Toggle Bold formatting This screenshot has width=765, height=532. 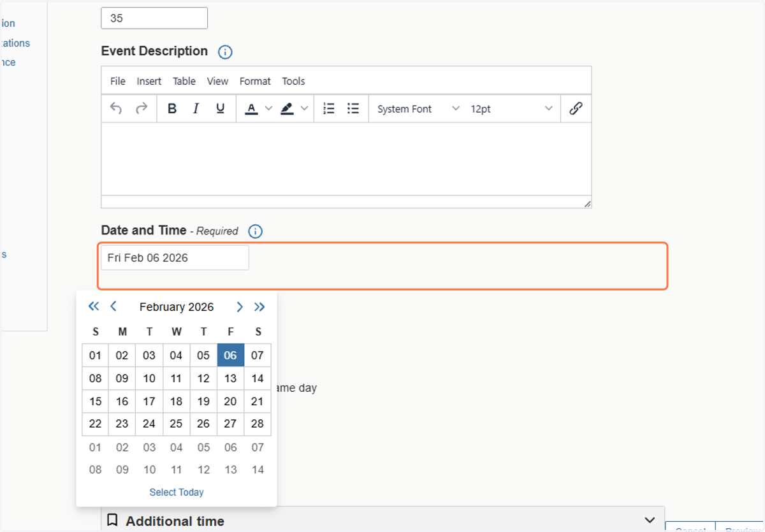click(171, 108)
